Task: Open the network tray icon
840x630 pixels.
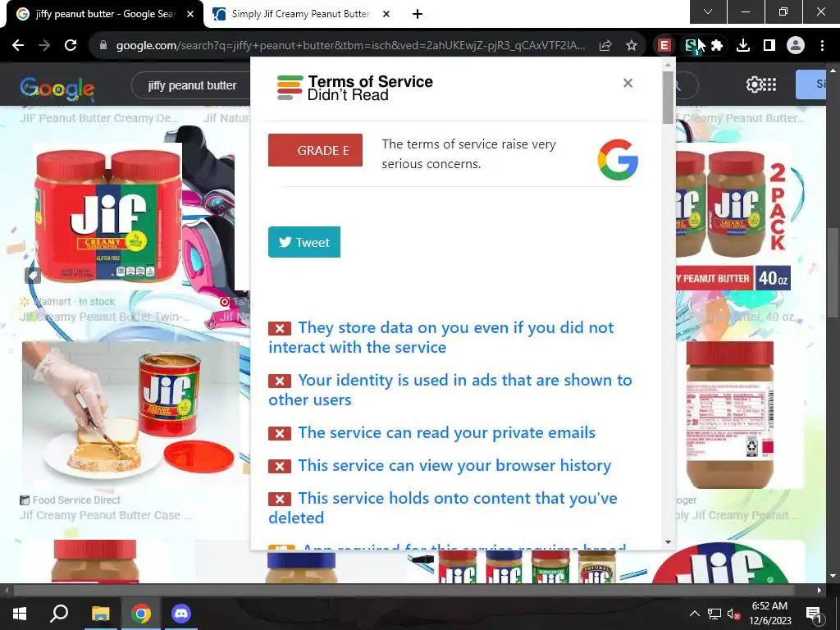Action: (x=714, y=614)
